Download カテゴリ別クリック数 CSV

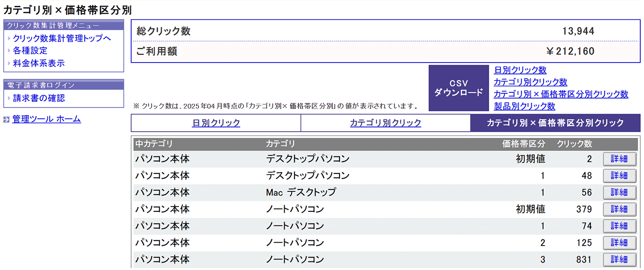(x=530, y=82)
